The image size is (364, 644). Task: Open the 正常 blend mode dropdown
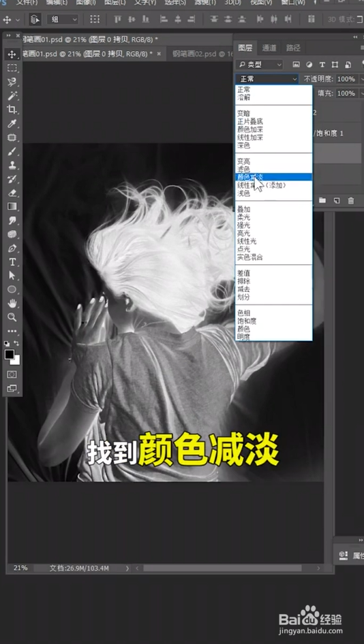tap(267, 79)
